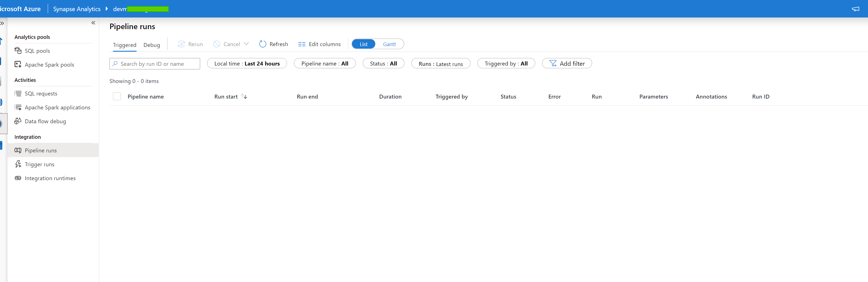This screenshot has width=868, height=282.
Task: Refresh the pipeline runs list
Action: [273, 44]
